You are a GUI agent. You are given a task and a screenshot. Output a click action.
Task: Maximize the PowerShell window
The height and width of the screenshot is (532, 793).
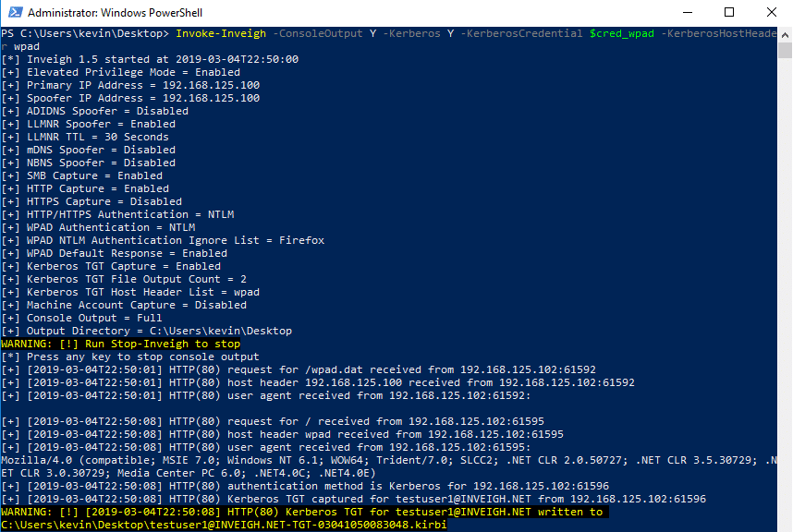729,12
